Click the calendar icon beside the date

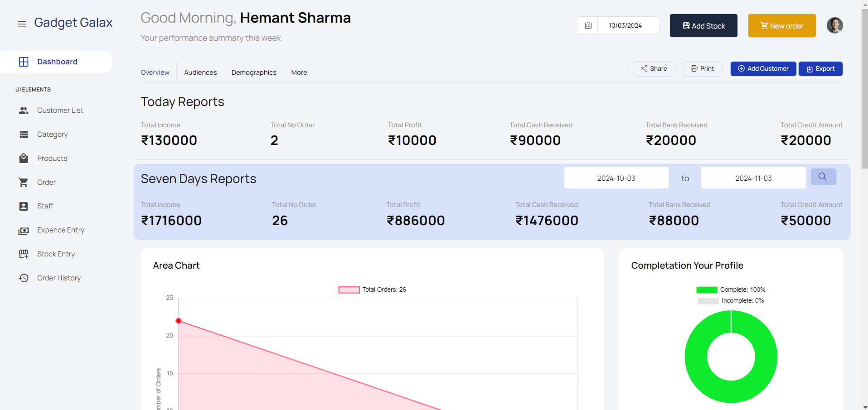(588, 25)
